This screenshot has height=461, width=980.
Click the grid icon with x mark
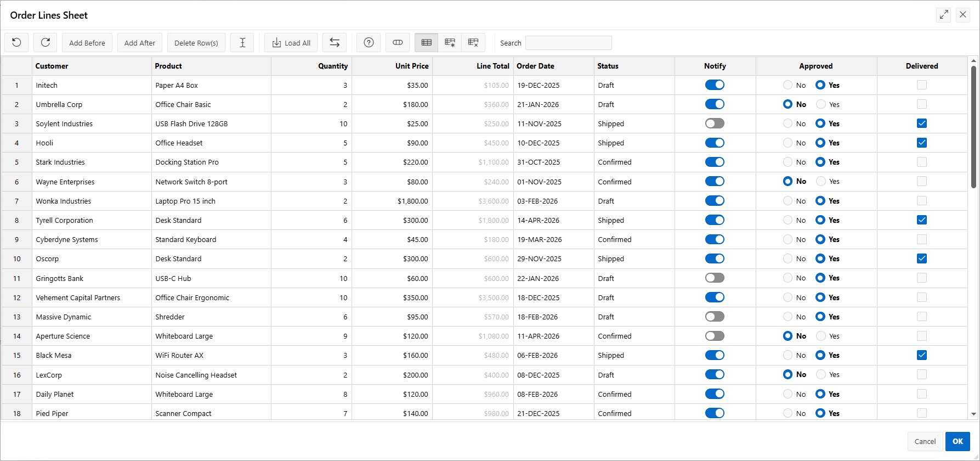coord(473,43)
